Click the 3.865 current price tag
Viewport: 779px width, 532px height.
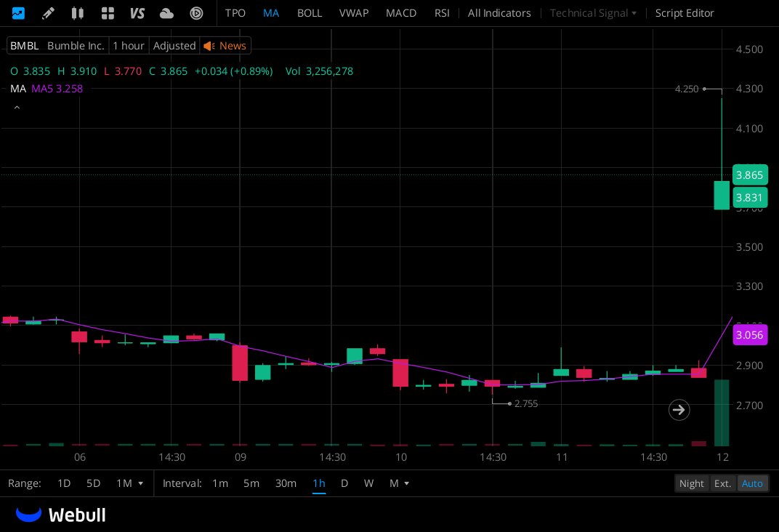[750, 175]
